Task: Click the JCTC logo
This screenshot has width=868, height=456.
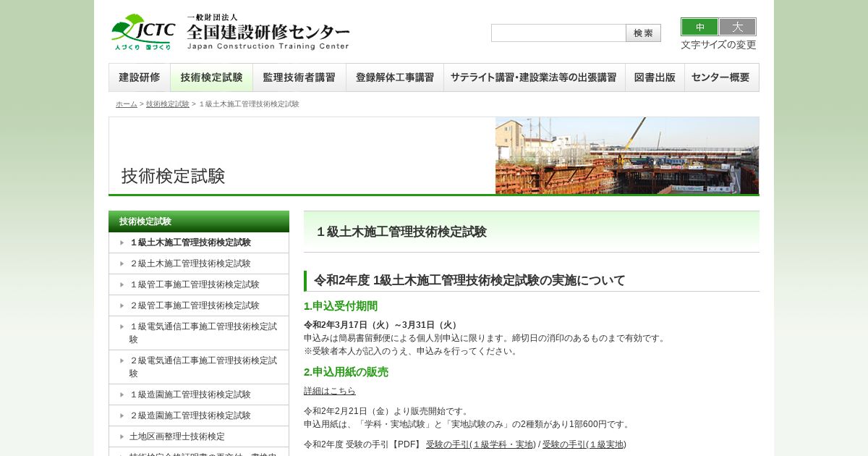Action: [143, 32]
